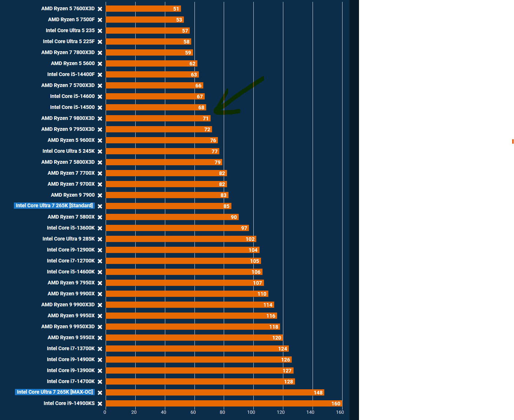Select highlighted Intel Core Ultra 7 265K [Standard] label
514x420 pixels.
(54, 205)
